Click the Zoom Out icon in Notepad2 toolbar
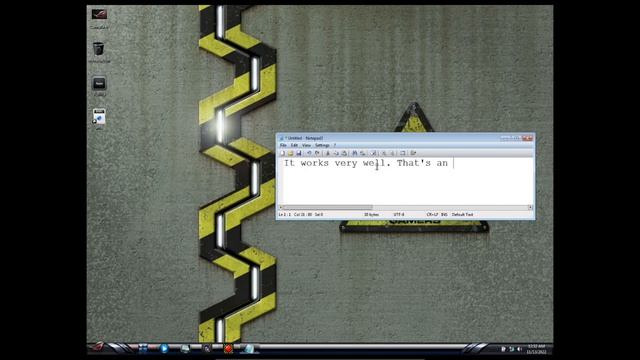Viewport: 640px width, 360px height. coord(392,153)
